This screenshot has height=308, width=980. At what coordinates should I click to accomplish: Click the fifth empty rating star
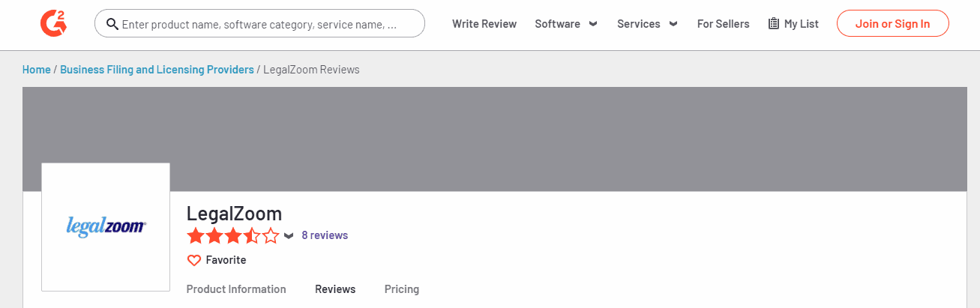click(x=271, y=236)
